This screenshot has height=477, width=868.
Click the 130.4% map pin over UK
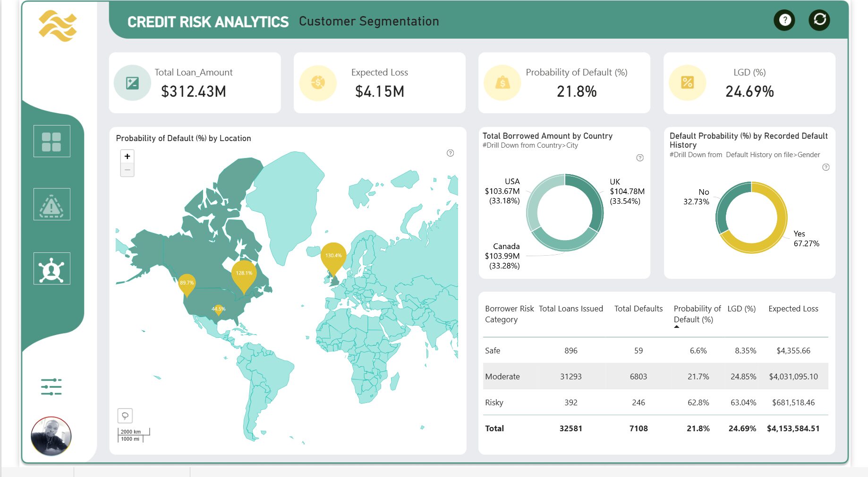coord(333,256)
